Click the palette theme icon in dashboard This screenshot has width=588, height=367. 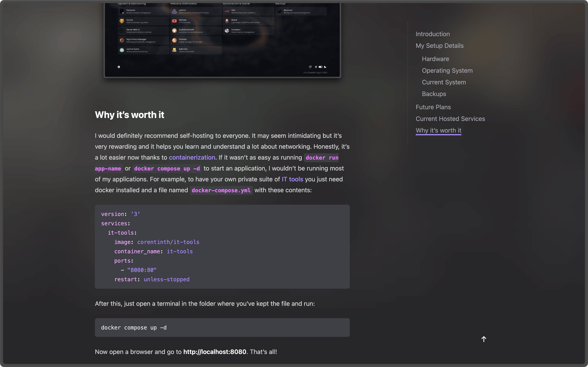119,67
